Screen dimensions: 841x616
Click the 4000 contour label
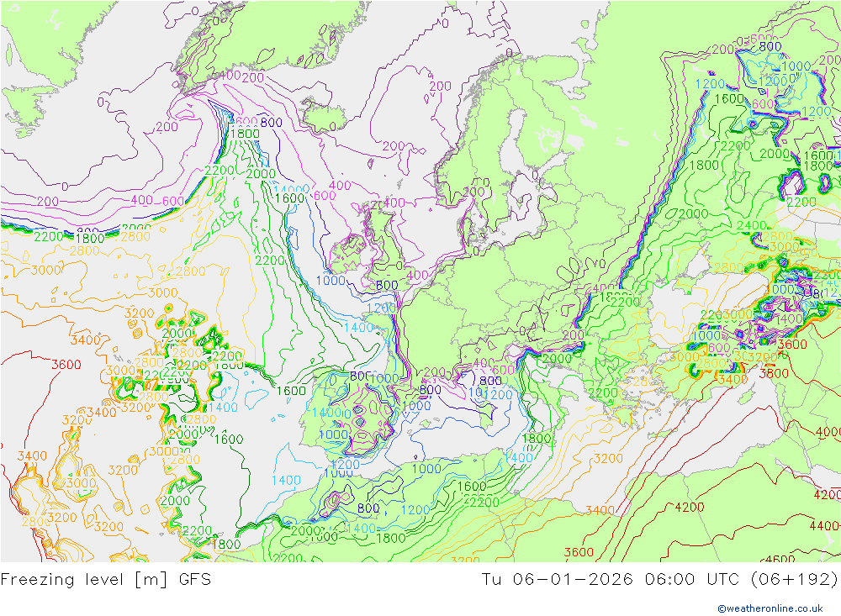click(x=828, y=432)
